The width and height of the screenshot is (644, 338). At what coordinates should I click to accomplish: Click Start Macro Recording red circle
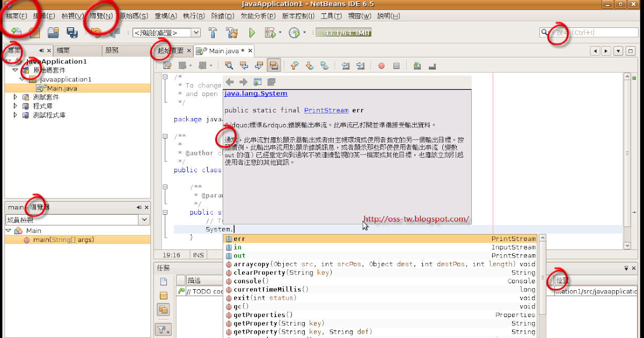[x=382, y=65]
